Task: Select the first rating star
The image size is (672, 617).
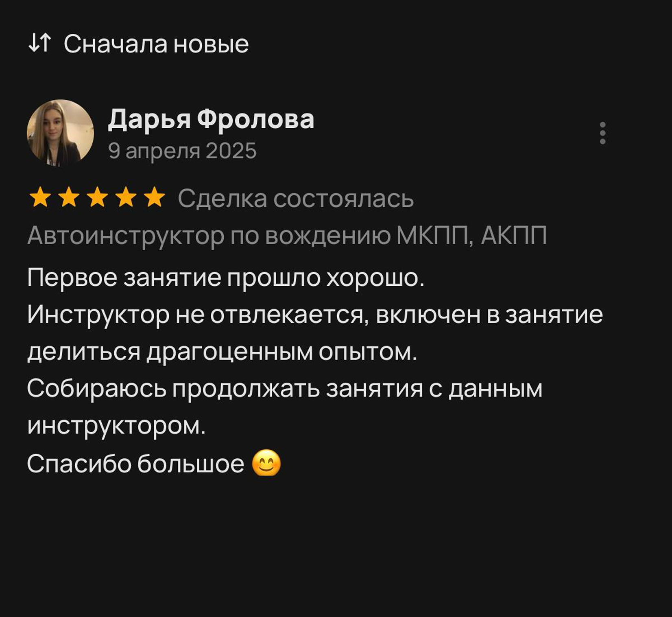Action: (x=40, y=198)
